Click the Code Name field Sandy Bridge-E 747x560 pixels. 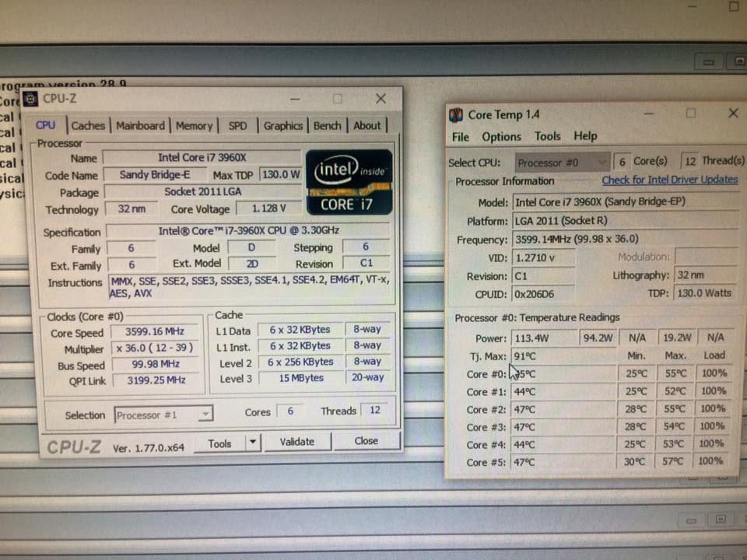pyautogui.click(x=154, y=175)
